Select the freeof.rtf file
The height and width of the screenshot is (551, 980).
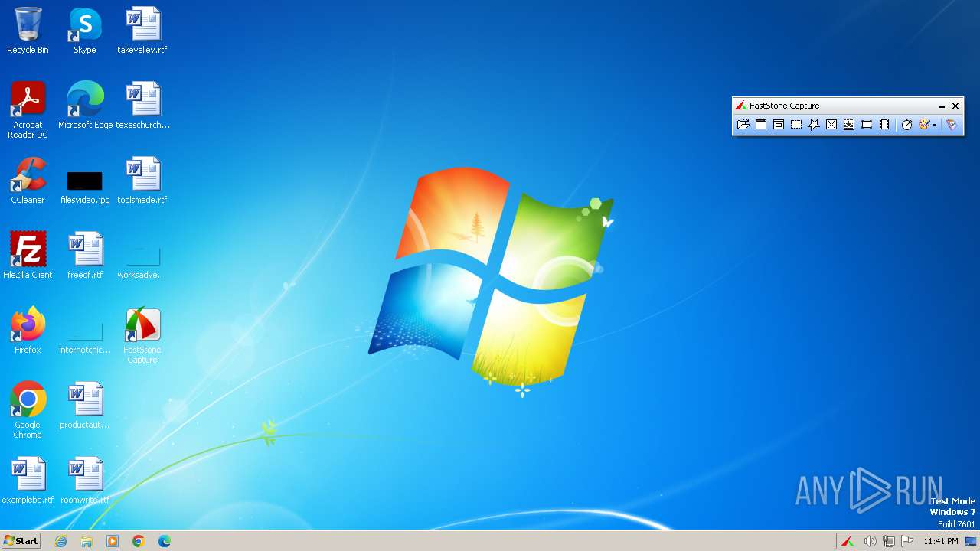[x=85, y=256]
